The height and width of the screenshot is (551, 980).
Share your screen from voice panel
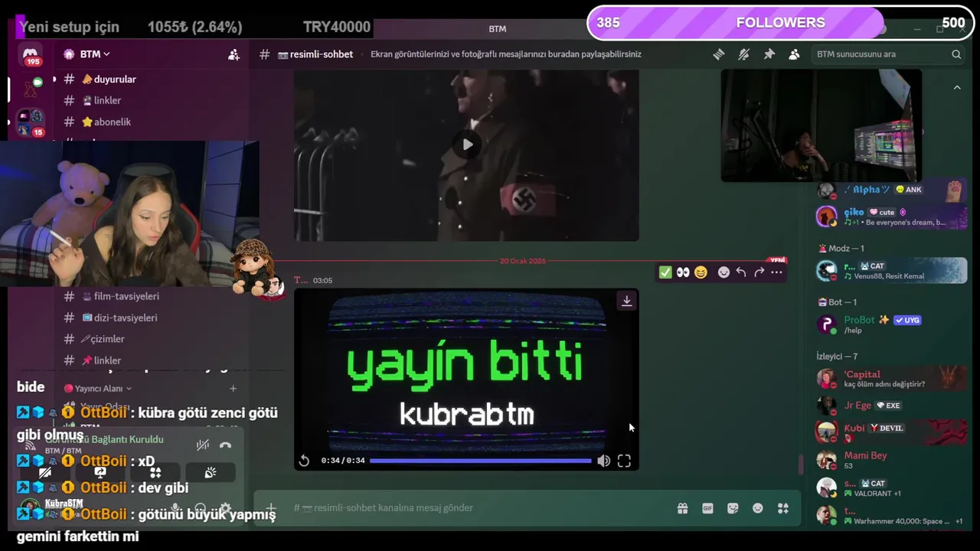[x=100, y=472]
